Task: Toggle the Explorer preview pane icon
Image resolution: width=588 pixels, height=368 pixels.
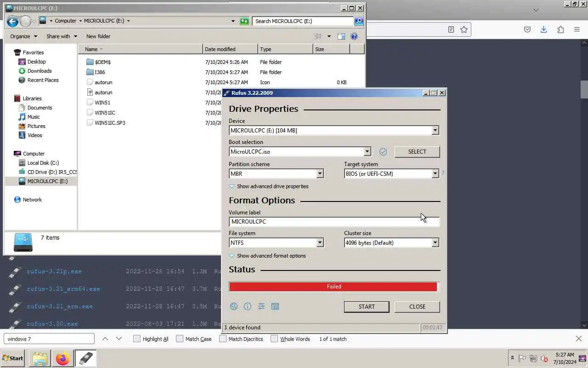Action: pyautogui.click(x=341, y=36)
